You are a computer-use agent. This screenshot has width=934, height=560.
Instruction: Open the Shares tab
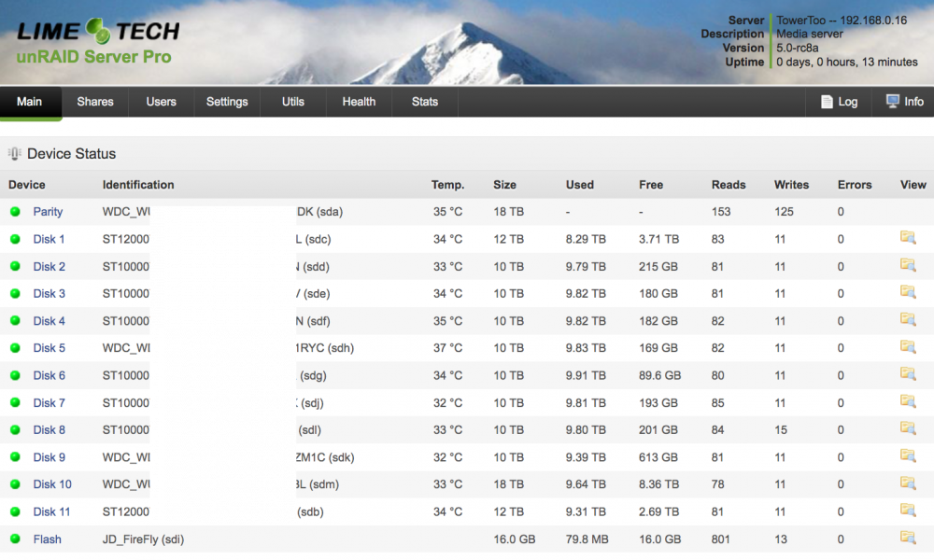click(95, 102)
